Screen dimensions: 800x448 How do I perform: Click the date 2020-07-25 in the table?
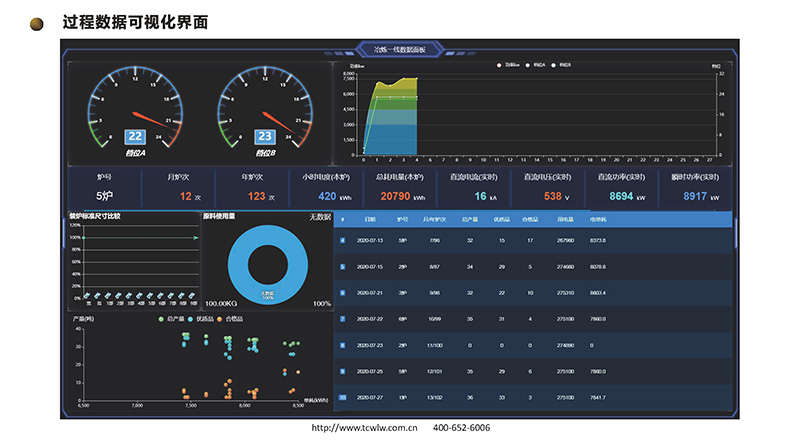click(x=369, y=371)
